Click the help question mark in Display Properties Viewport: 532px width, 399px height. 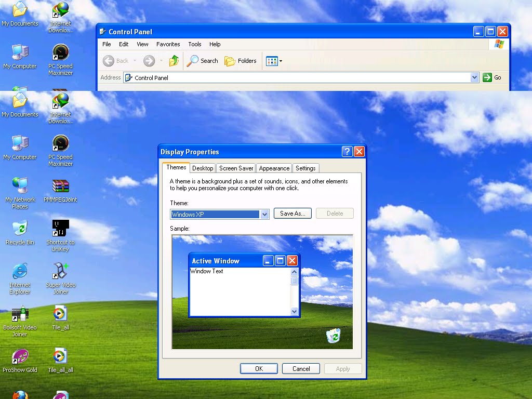point(347,151)
